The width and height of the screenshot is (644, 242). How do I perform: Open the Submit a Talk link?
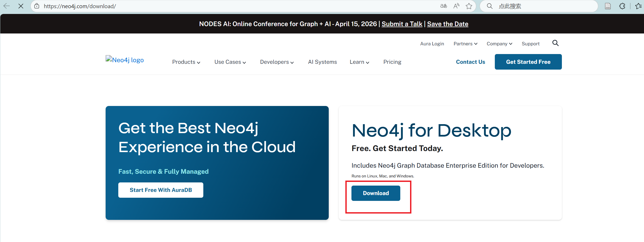tap(402, 24)
